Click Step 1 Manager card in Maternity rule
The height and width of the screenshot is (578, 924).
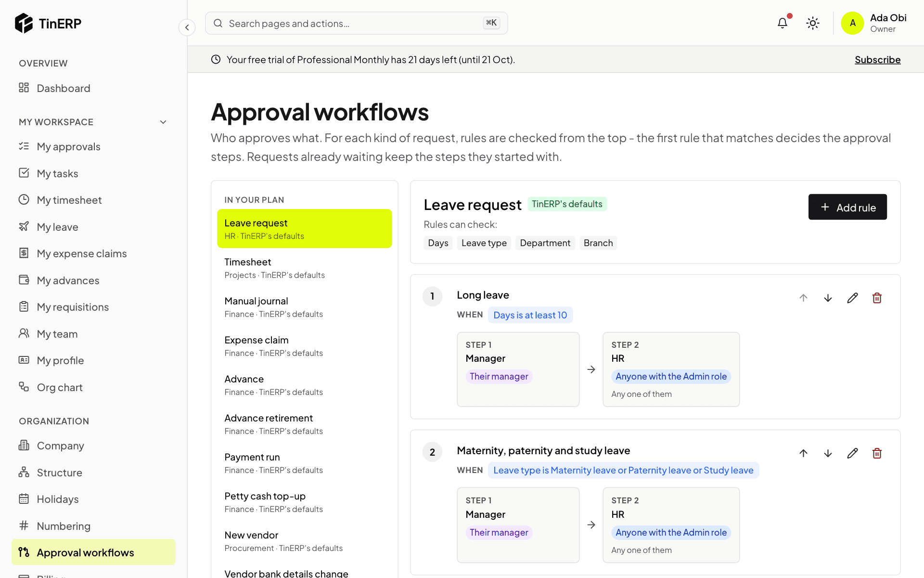518,525
